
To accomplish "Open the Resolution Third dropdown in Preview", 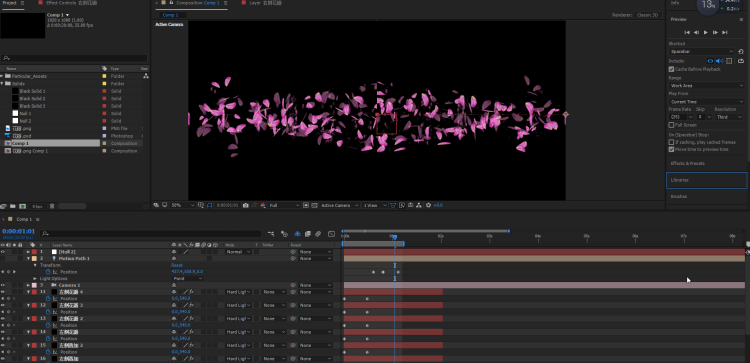I will [729, 117].
